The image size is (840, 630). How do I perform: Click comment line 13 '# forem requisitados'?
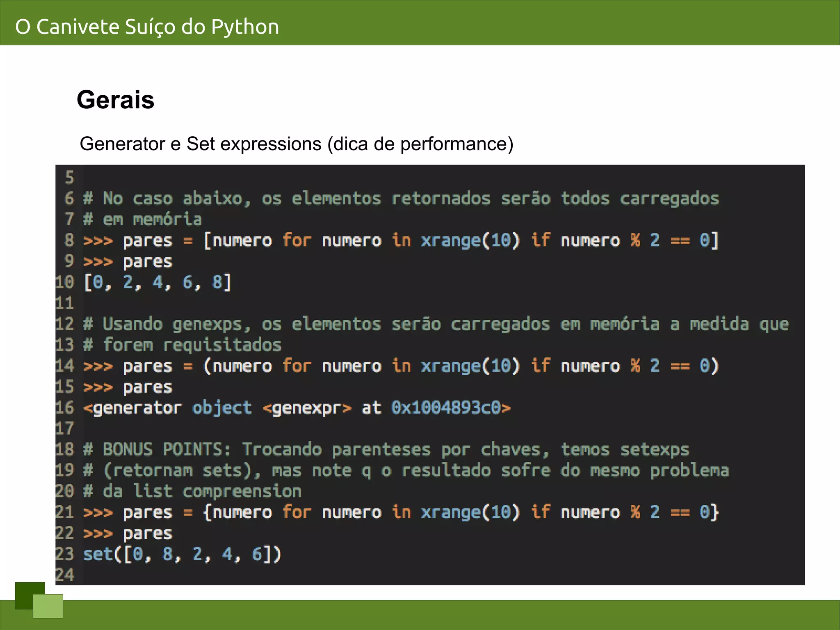pyautogui.click(x=183, y=345)
